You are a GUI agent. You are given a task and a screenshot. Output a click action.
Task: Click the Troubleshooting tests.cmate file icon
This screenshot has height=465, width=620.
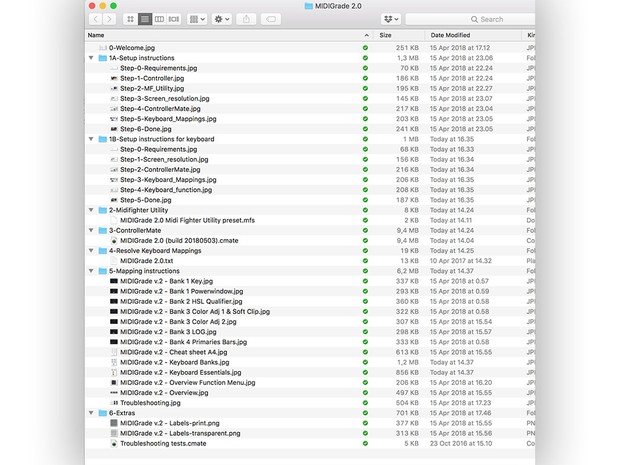(114, 443)
